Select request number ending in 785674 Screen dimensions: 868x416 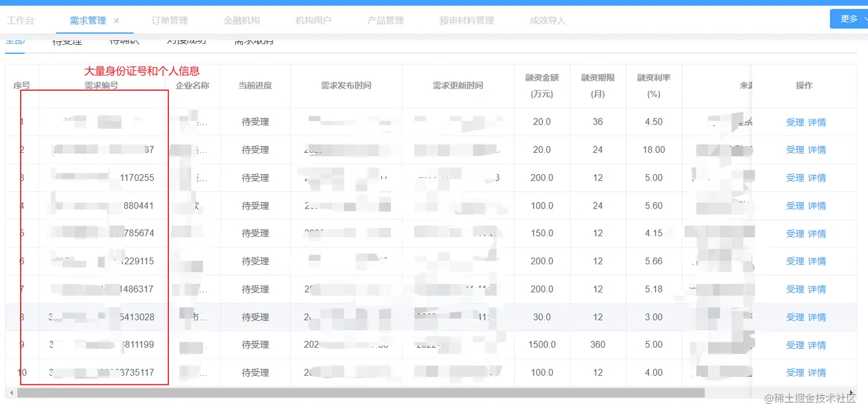tap(102, 233)
